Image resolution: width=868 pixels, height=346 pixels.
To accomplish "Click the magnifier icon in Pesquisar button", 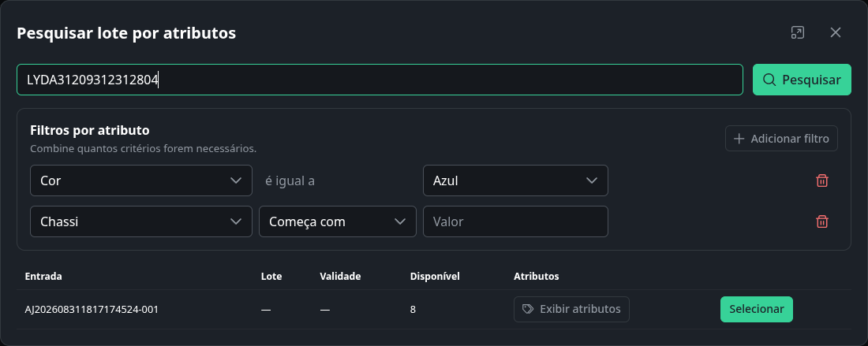I will point(769,80).
